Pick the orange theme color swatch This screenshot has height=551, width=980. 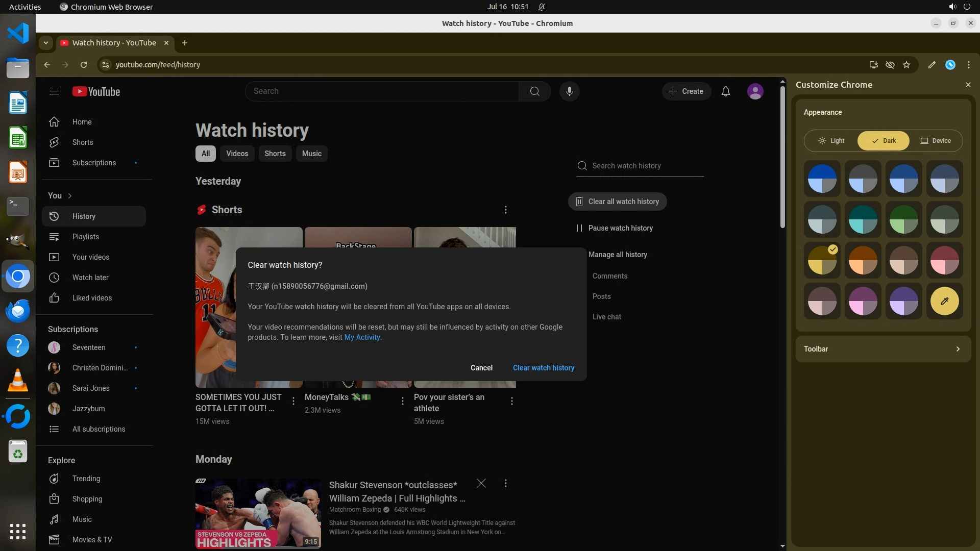[863, 260]
